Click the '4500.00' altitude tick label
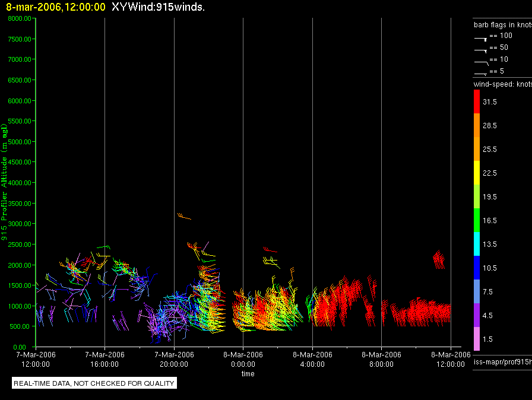This screenshot has height=400, width=532. pyautogui.click(x=20, y=162)
